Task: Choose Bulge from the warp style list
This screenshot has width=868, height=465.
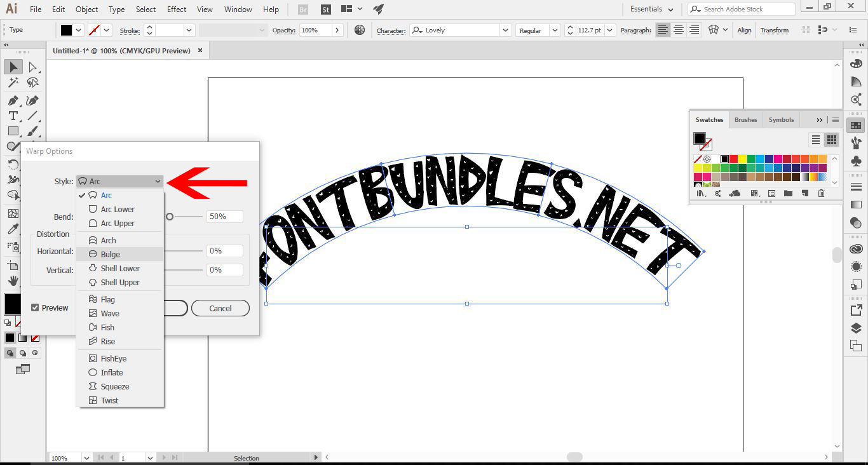Action: click(x=119, y=254)
